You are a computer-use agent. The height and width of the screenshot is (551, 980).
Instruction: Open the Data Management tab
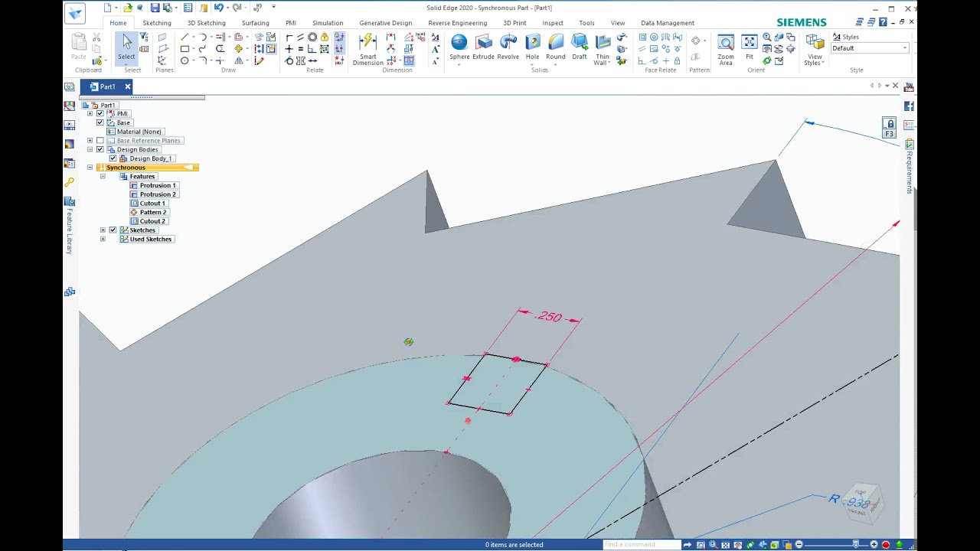tap(668, 23)
